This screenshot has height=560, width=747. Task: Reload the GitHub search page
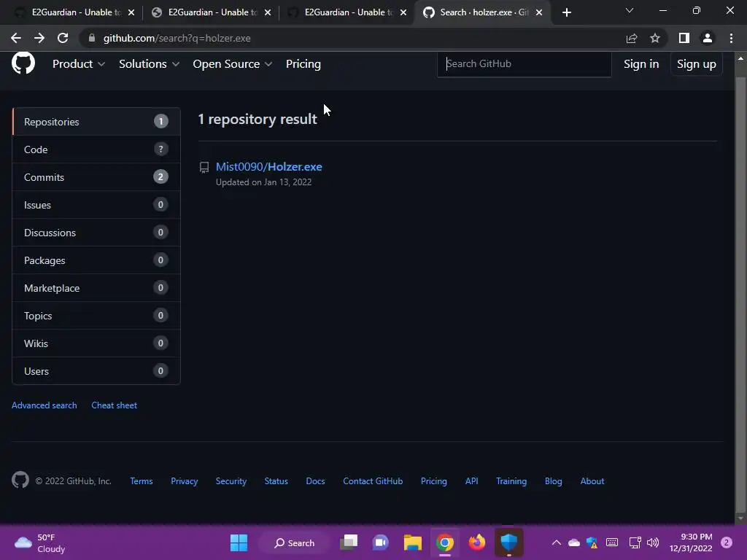[x=63, y=38]
